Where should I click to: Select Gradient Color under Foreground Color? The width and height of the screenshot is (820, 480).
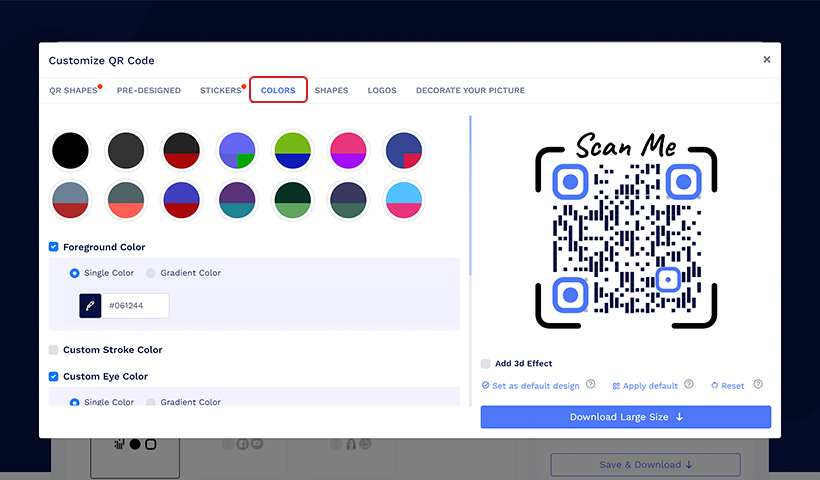click(151, 273)
